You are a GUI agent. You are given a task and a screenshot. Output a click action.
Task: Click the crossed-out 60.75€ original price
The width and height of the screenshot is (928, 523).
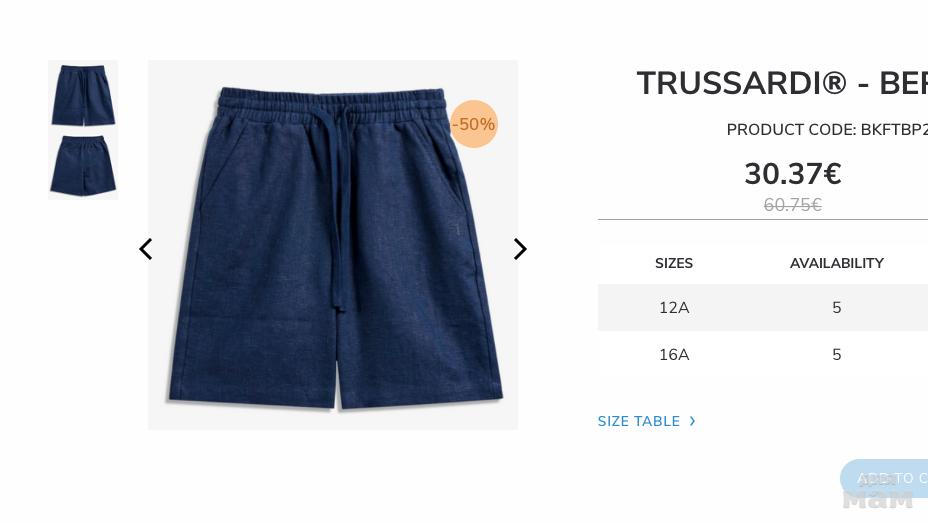coord(792,205)
